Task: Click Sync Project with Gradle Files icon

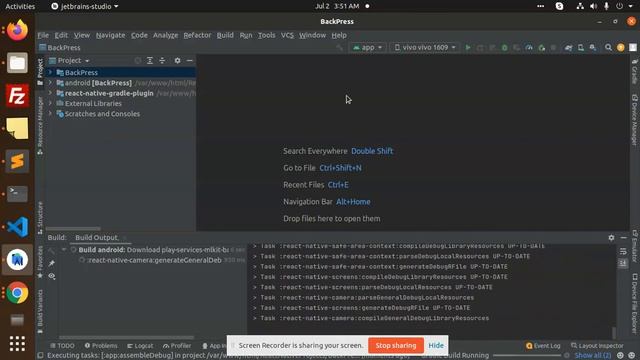Action: (x=568, y=48)
